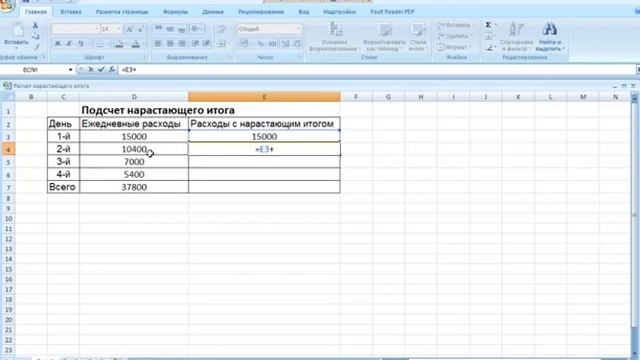The height and width of the screenshot is (360, 640).
Task: Open the number format dropdown (Общий)
Action: (298, 29)
